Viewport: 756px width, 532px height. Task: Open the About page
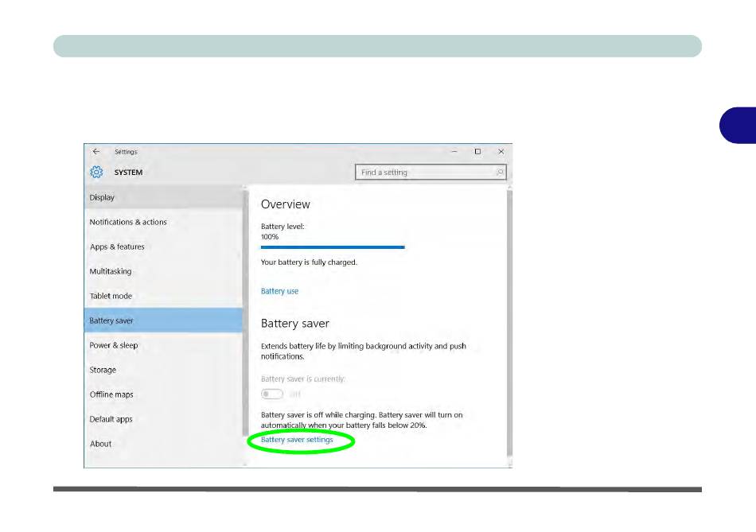[x=163, y=444]
